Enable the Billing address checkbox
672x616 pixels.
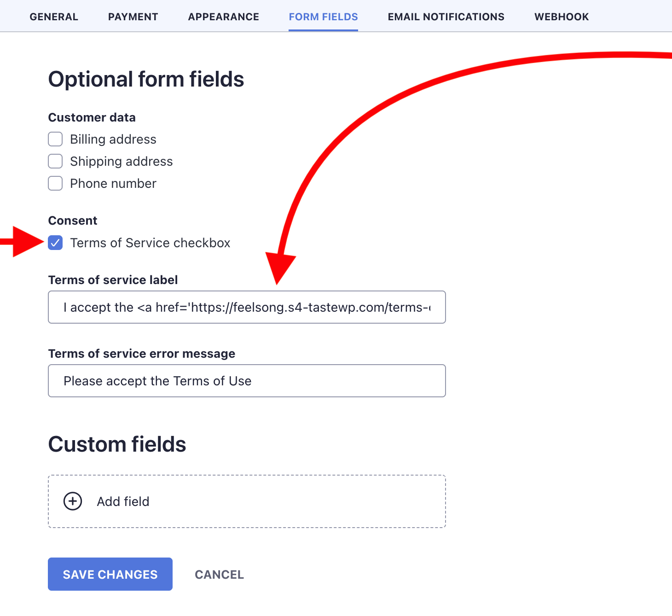coord(55,139)
